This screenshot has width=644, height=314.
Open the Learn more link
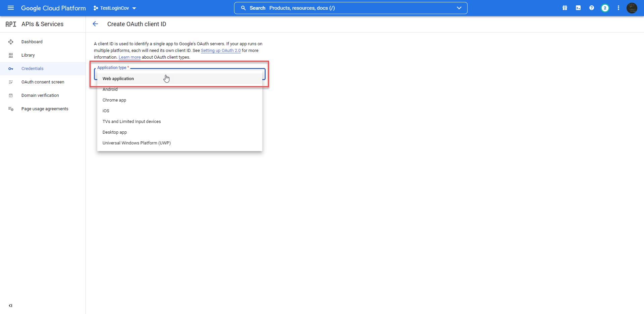(x=129, y=57)
